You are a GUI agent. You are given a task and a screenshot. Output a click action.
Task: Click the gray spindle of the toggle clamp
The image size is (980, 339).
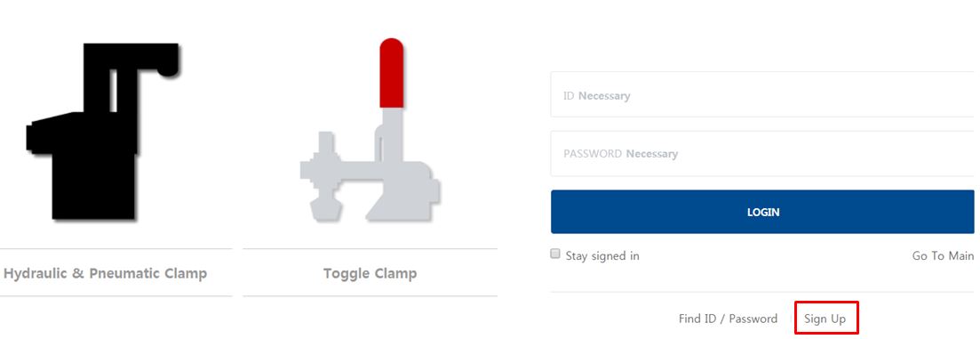(323, 175)
